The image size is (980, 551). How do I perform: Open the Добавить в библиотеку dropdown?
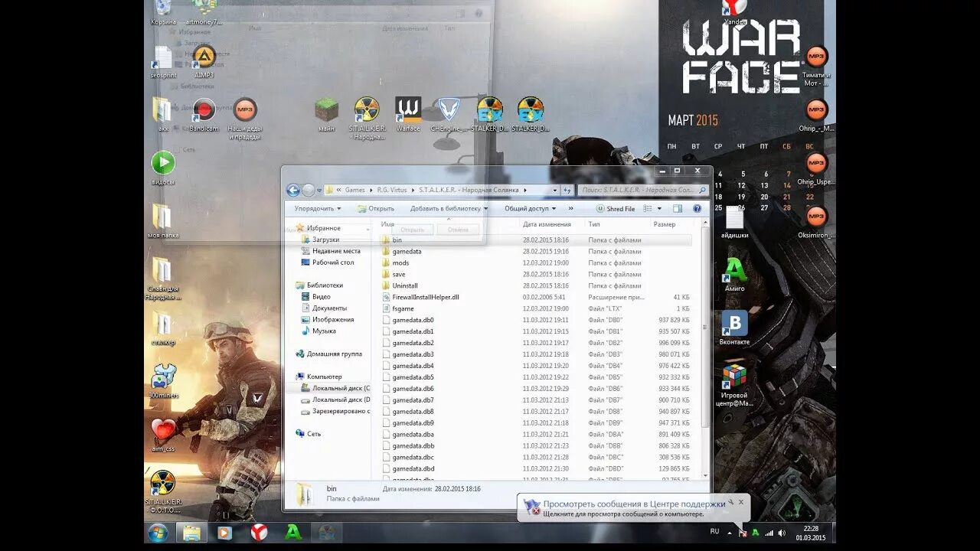click(449, 208)
